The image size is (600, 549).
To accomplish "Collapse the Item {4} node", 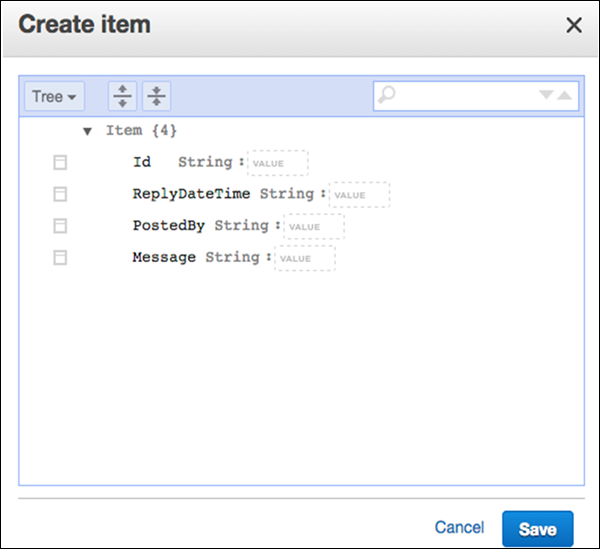I will click(88, 131).
